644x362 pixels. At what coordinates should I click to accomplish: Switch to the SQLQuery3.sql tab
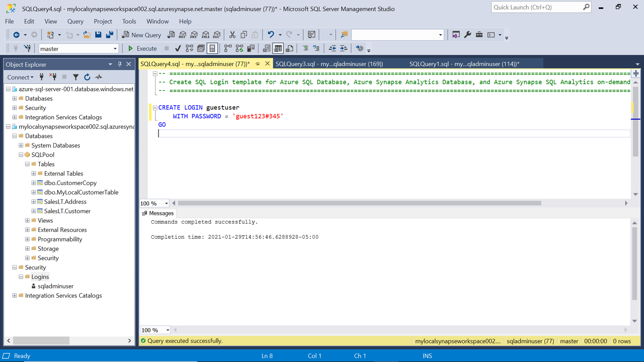329,64
